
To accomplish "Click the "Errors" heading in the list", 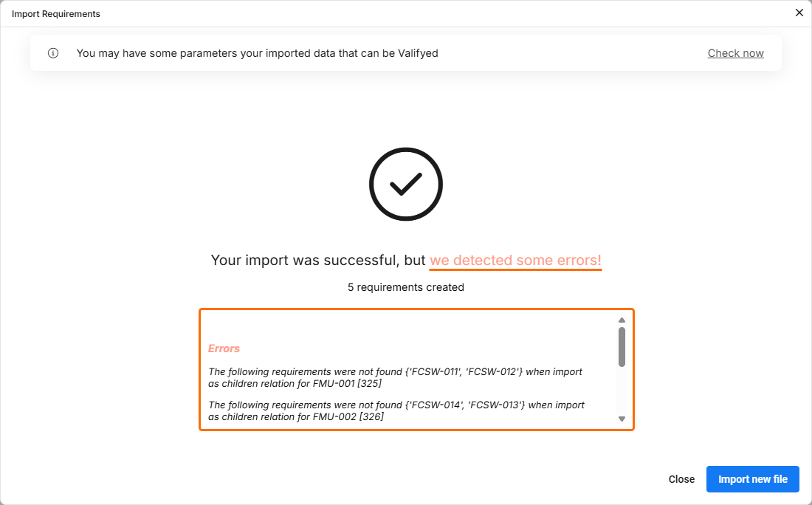I will [x=224, y=348].
